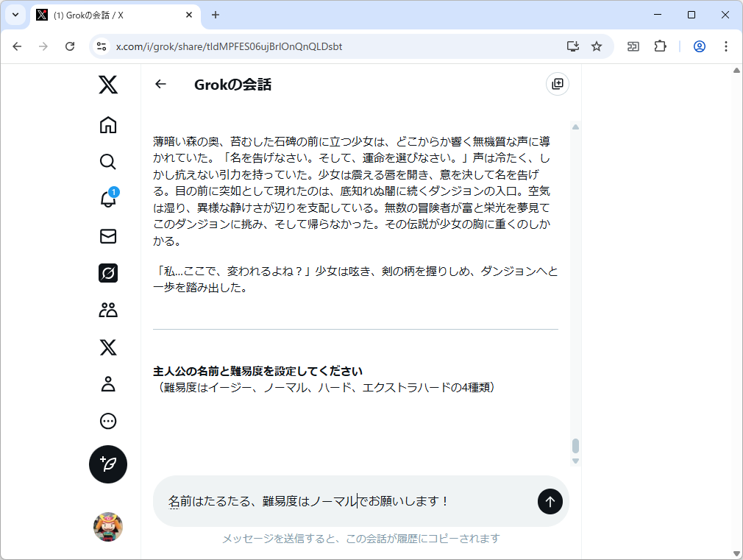This screenshot has height=560, width=743.
Task: Open your Profile via the person icon
Action: click(107, 383)
